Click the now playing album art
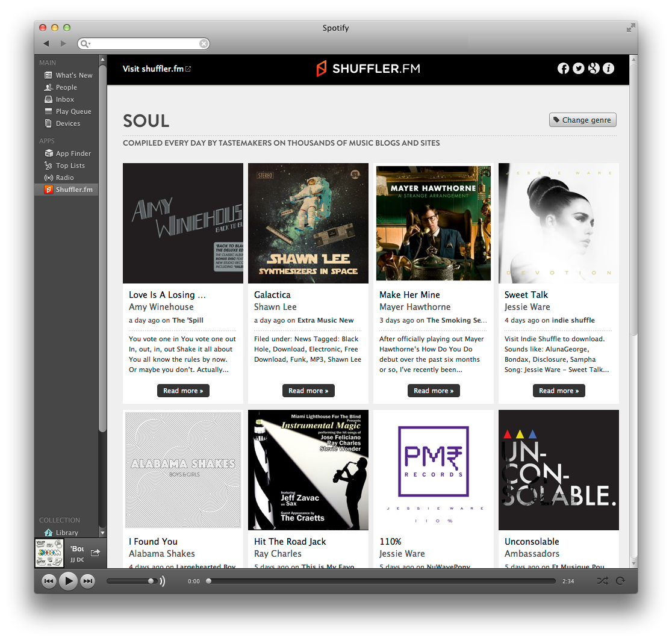The height and width of the screenshot is (641, 672). coord(49,553)
